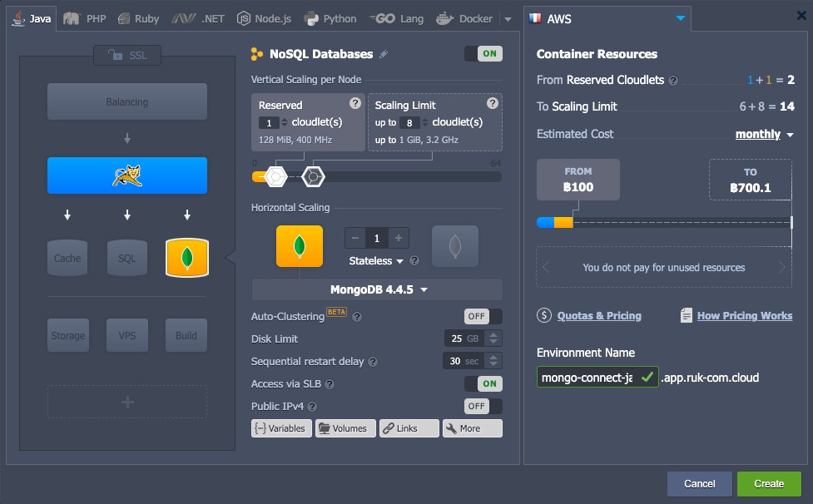Switch to the Ruby tab

pos(138,18)
